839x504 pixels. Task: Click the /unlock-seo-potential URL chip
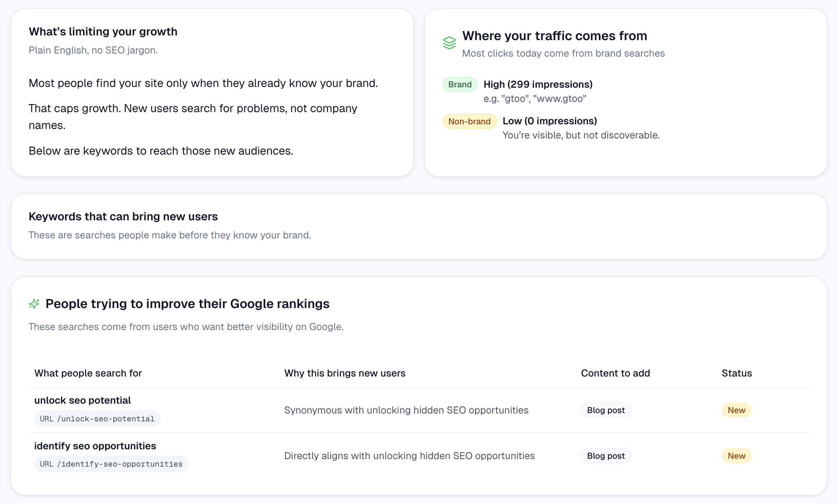pyautogui.click(x=97, y=419)
